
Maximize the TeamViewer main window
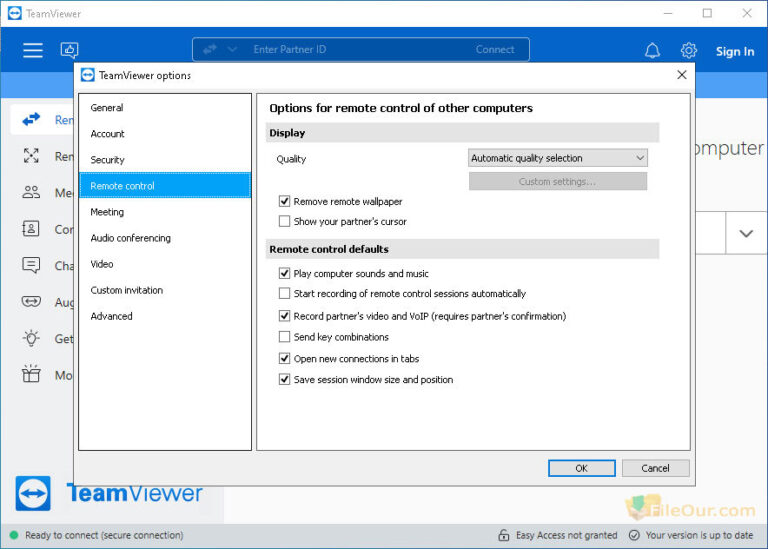click(707, 13)
